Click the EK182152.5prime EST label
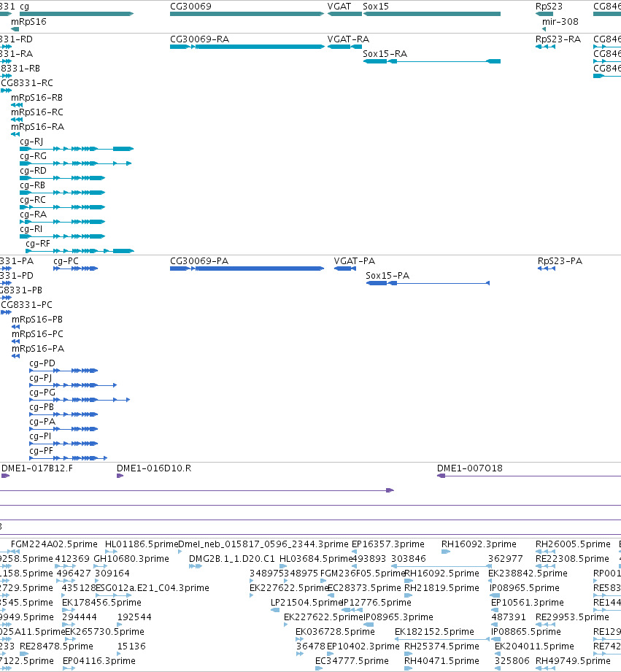This screenshot has height=672, width=621. 434,631
